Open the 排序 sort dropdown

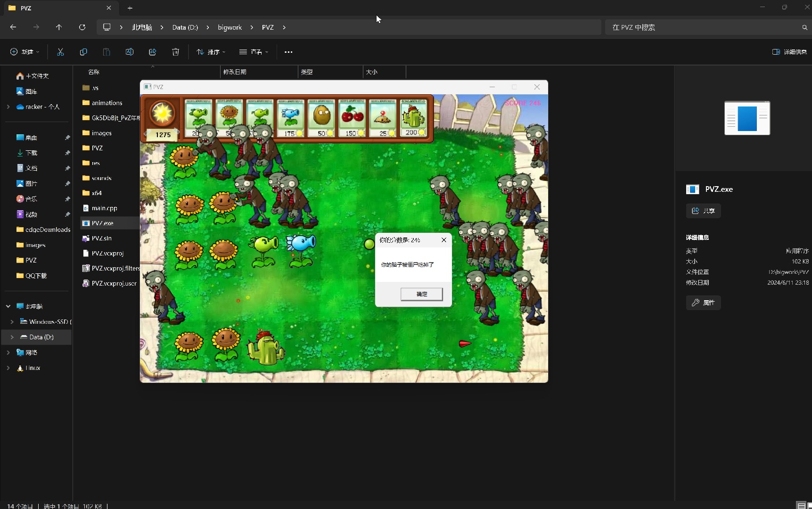click(211, 52)
